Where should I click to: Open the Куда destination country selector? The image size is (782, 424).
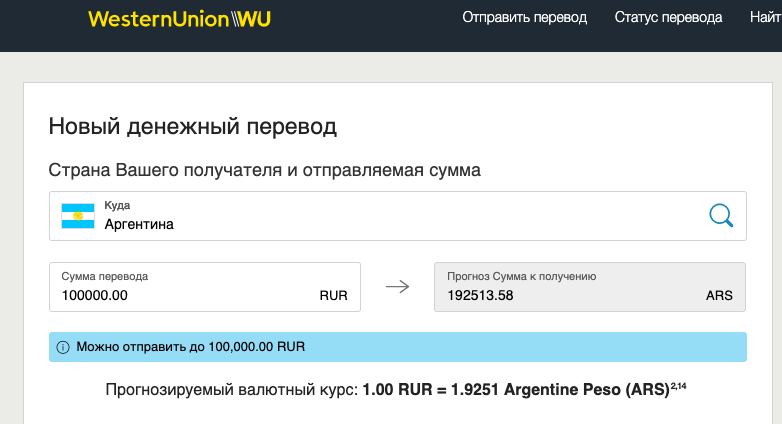397,216
